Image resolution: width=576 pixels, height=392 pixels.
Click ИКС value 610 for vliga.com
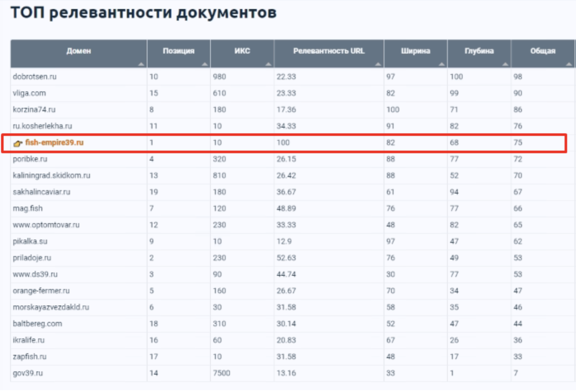tap(219, 93)
